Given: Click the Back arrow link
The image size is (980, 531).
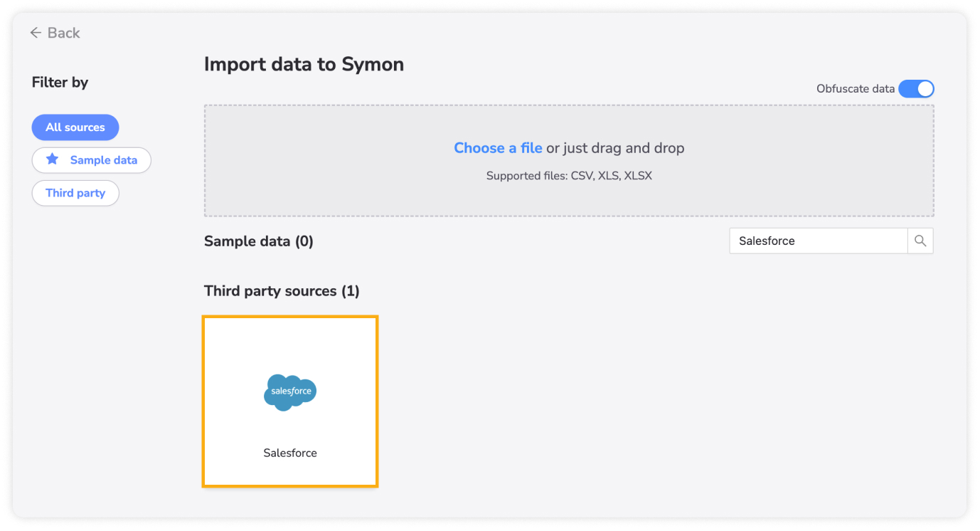Looking at the screenshot, I should (x=55, y=33).
